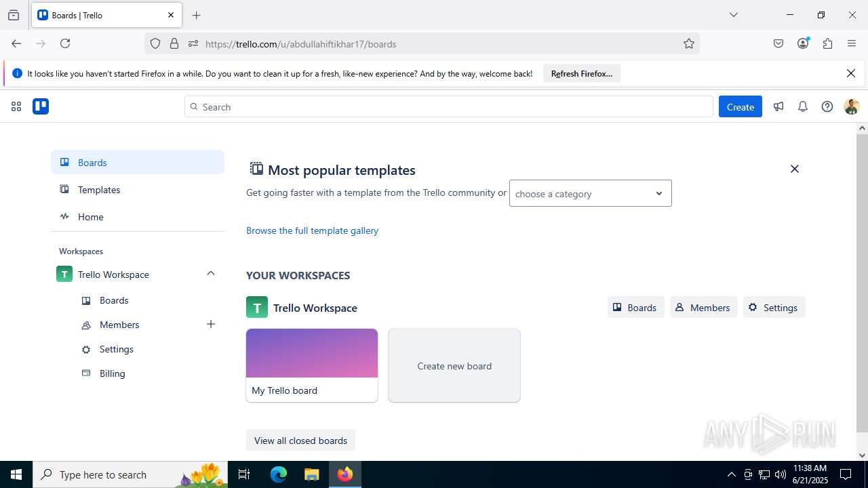Open the tracking protection shield icon
Image resolution: width=868 pixels, height=488 pixels.
[155, 43]
